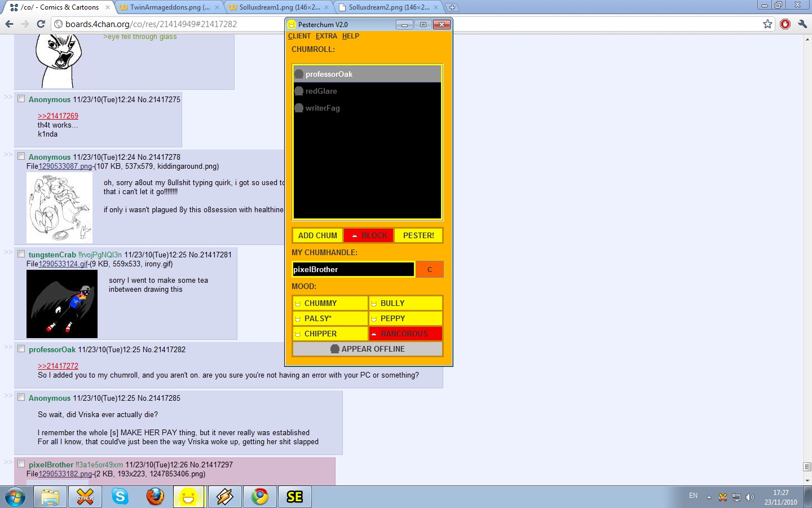Show hidden system tray icons
The image size is (812, 508).
709,497
